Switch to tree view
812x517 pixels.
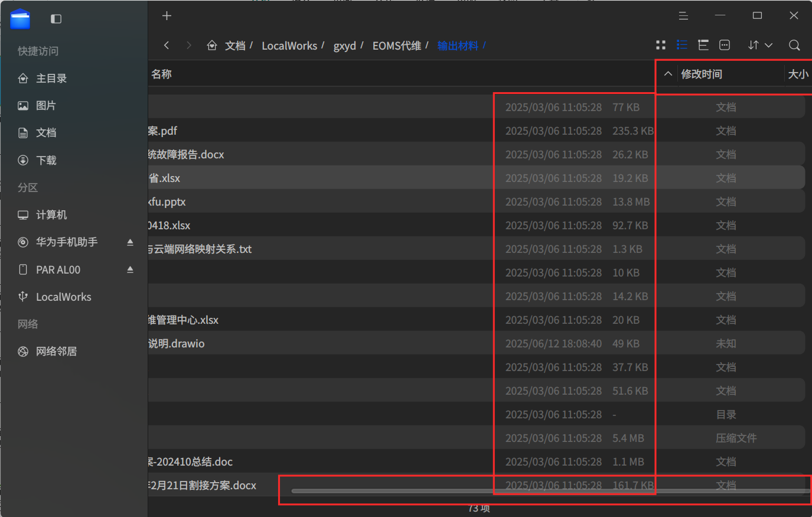click(703, 45)
